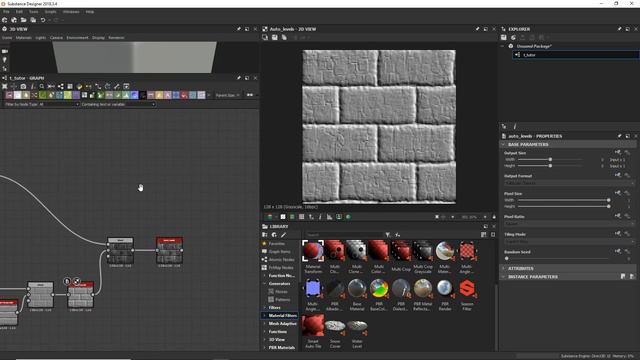Toggle the green grid tiling button below 2D View
The height and width of the screenshot is (360, 640).
292,217
